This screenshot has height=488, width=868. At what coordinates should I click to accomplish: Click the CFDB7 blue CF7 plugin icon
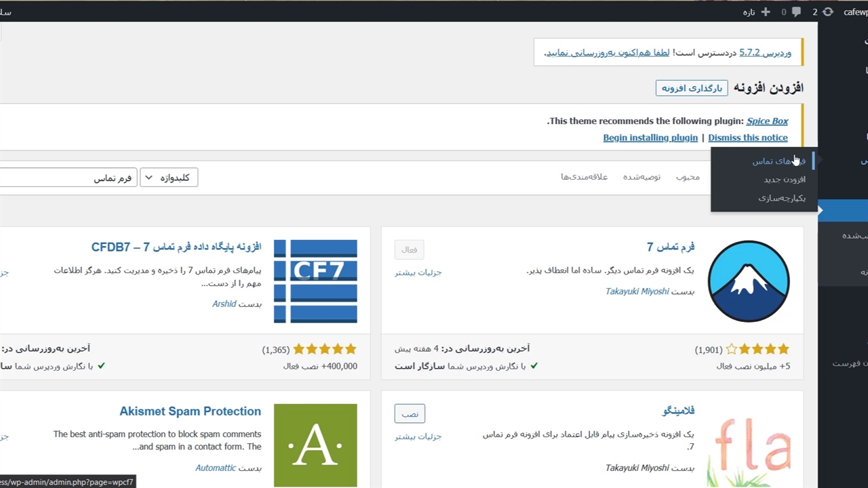(315, 281)
